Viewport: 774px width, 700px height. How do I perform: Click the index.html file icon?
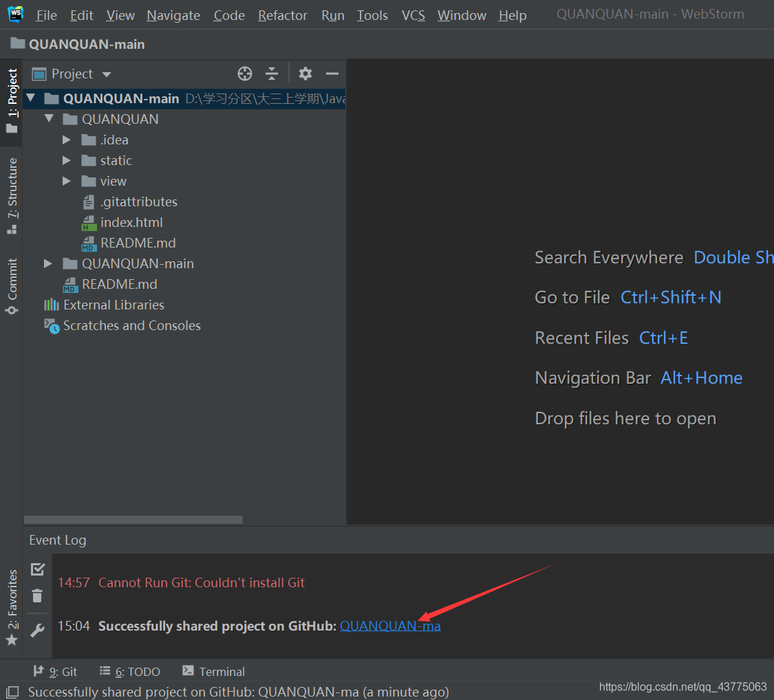pos(89,223)
